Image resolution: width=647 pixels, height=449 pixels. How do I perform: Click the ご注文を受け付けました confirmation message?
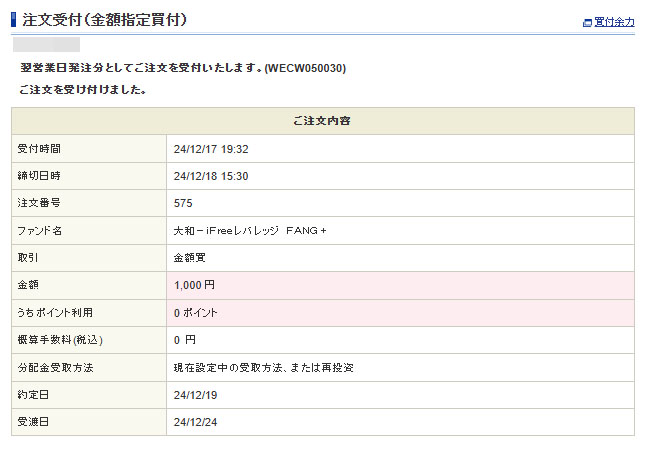pyautogui.click(x=83, y=90)
